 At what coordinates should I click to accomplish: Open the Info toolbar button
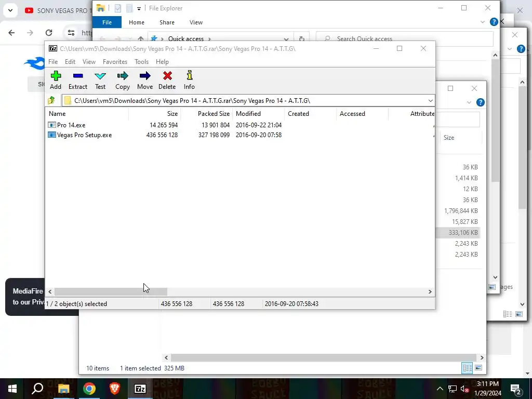[x=189, y=80]
